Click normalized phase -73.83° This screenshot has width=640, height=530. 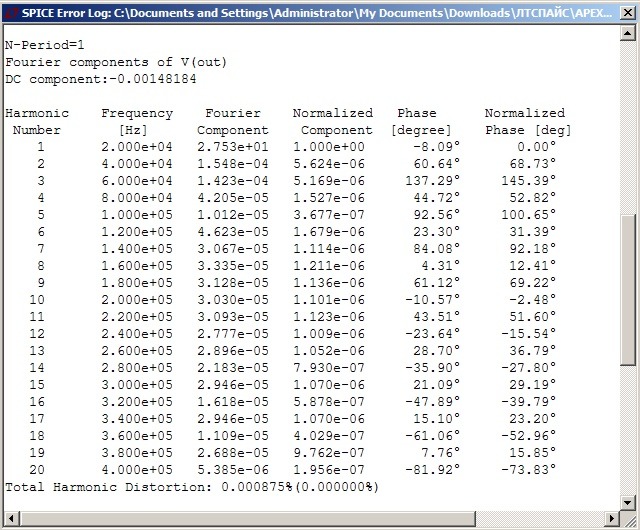(529, 470)
